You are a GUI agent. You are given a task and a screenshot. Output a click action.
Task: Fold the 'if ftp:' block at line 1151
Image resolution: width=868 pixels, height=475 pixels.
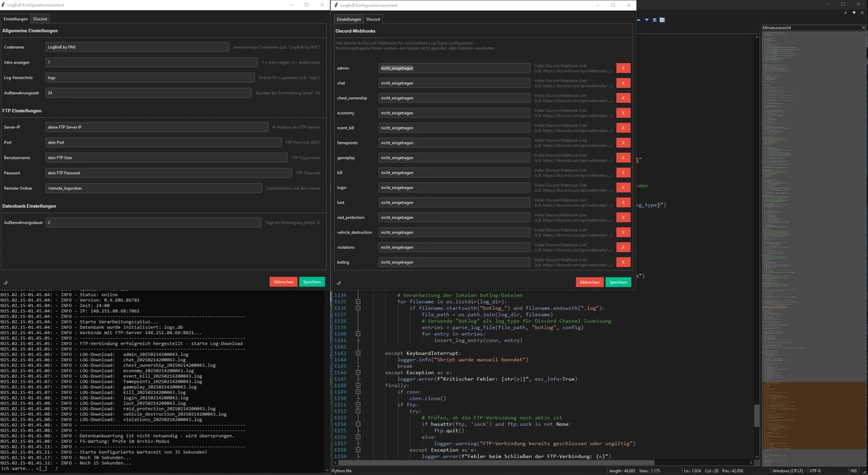point(358,405)
